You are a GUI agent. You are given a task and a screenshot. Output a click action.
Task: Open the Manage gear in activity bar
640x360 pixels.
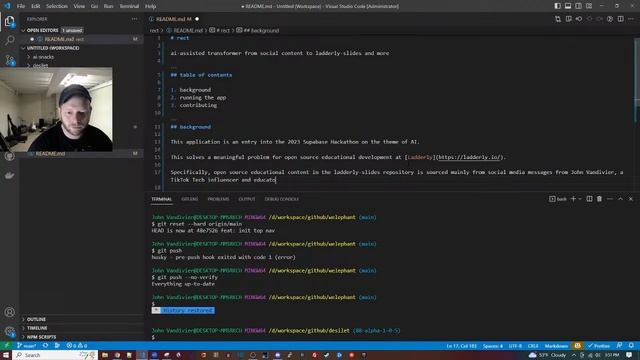pos(9,331)
